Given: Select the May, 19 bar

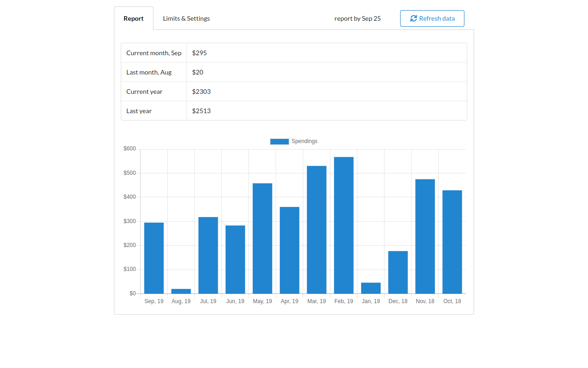Looking at the screenshot, I should coord(262,238).
